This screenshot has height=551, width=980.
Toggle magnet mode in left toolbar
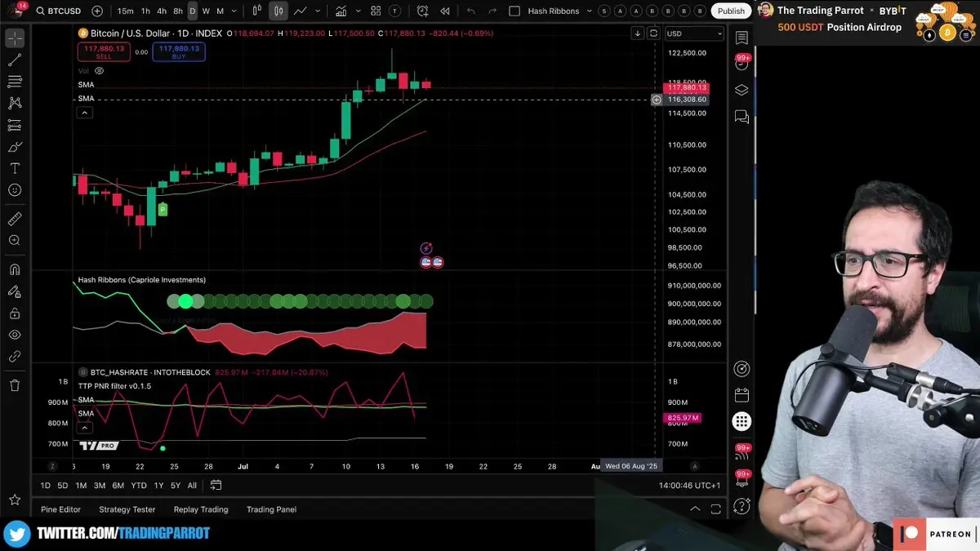coord(15,269)
